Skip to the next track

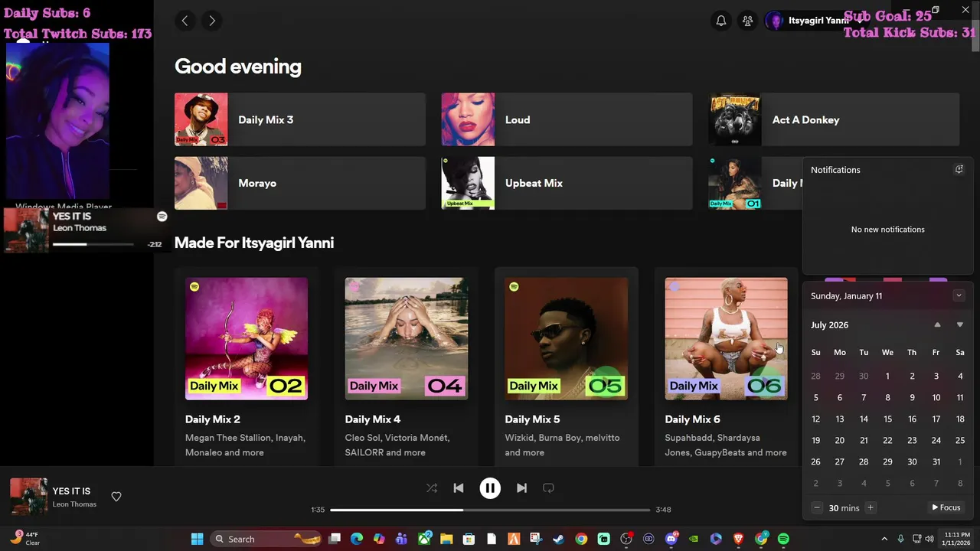pyautogui.click(x=521, y=487)
